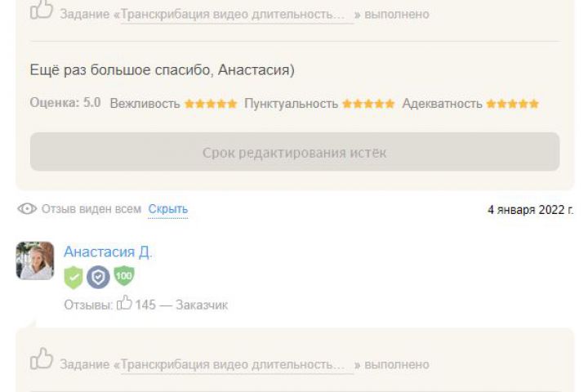
Task: Hide the review using the Скрыть link
Action: pyautogui.click(x=167, y=209)
